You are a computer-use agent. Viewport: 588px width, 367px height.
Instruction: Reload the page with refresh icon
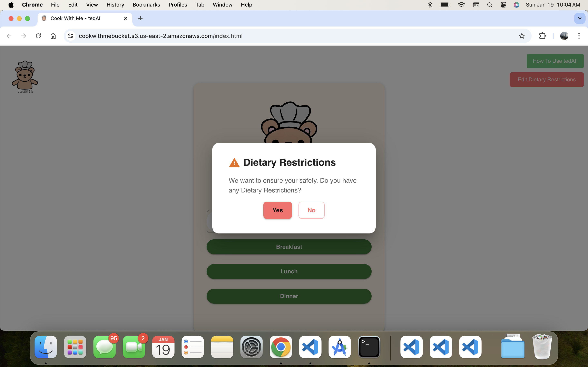[38, 36]
